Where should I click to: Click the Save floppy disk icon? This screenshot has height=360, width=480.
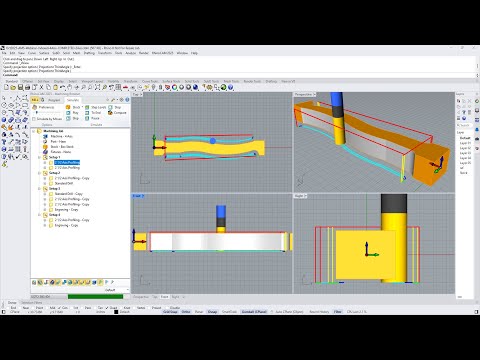coord(20,87)
